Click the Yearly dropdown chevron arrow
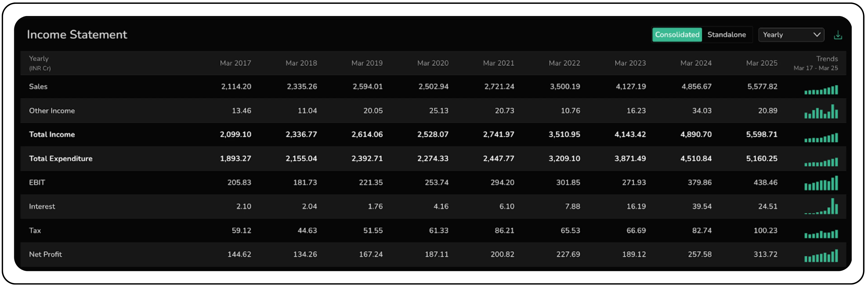 [817, 35]
